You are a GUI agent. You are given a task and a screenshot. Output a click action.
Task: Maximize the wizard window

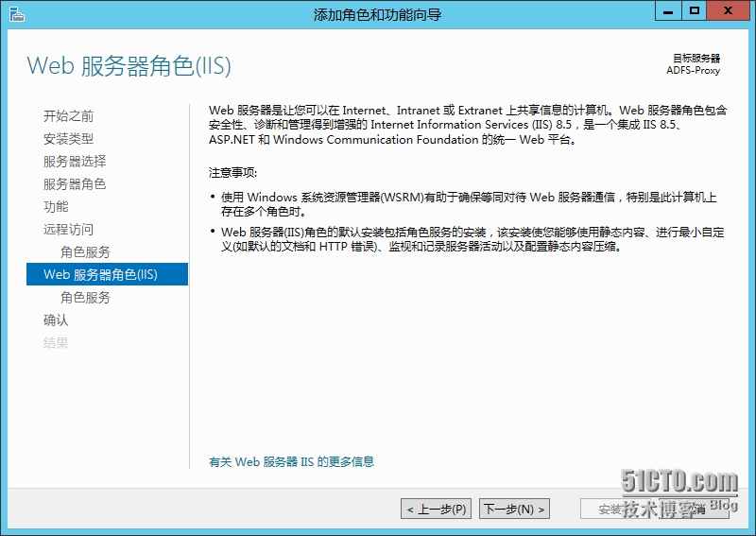[x=695, y=11]
